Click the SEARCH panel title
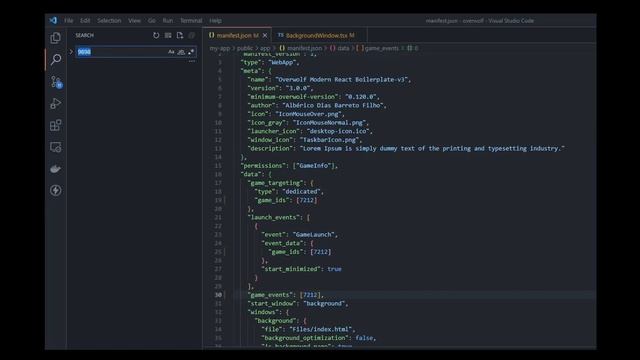Screen dimensions: 640x360 pyautogui.click(x=84, y=36)
